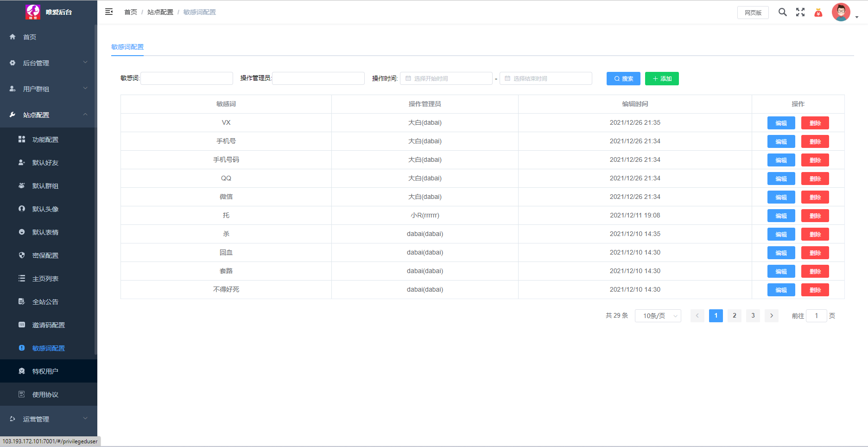Open 密保配置 shield menu item
This screenshot has width=868, height=447.
pyautogui.click(x=45, y=255)
